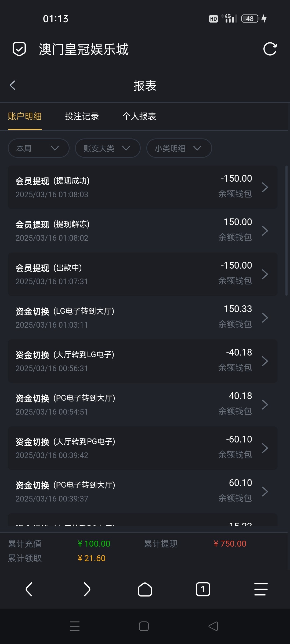
Task: Switch to the 投注记录 tab
Action: point(82,116)
